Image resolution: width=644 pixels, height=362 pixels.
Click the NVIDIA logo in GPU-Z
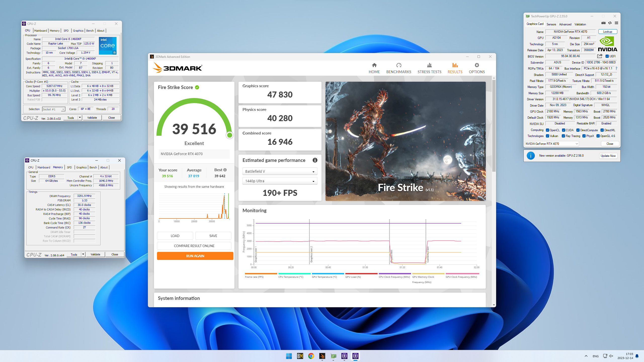(x=607, y=44)
